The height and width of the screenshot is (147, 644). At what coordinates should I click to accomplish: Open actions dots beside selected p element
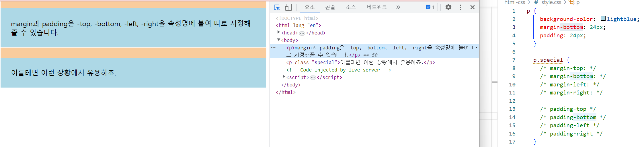pos(273,48)
